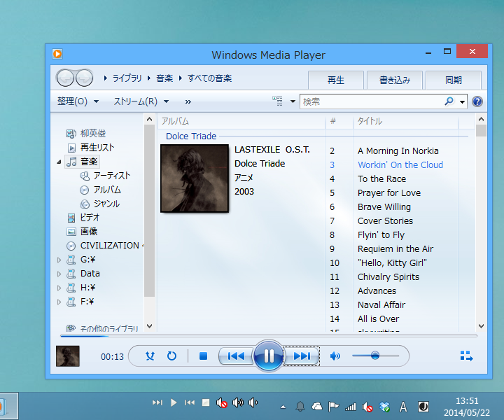Switch to Now Playing mode icon
This screenshot has width=504, height=420.
point(466,356)
